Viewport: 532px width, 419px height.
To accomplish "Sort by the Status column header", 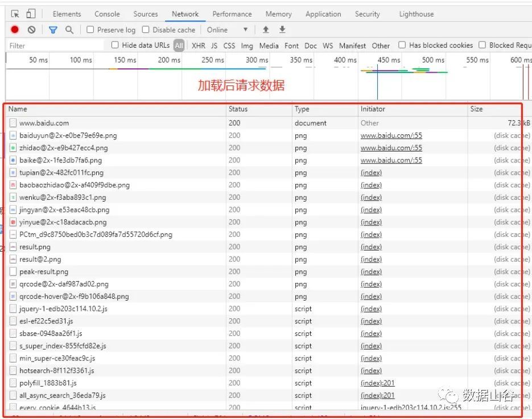I will 238,109.
